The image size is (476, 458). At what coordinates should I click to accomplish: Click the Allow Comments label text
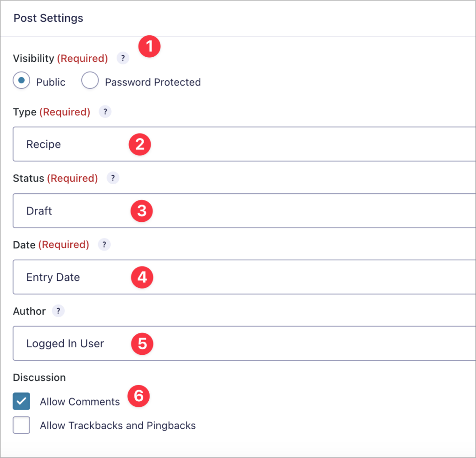pos(80,402)
